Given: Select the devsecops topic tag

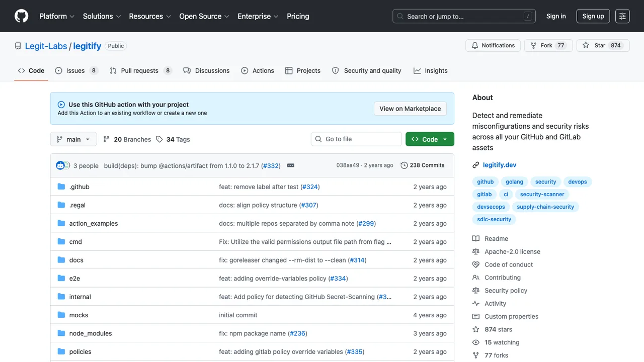Looking at the screenshot, I should pos(491,207).
